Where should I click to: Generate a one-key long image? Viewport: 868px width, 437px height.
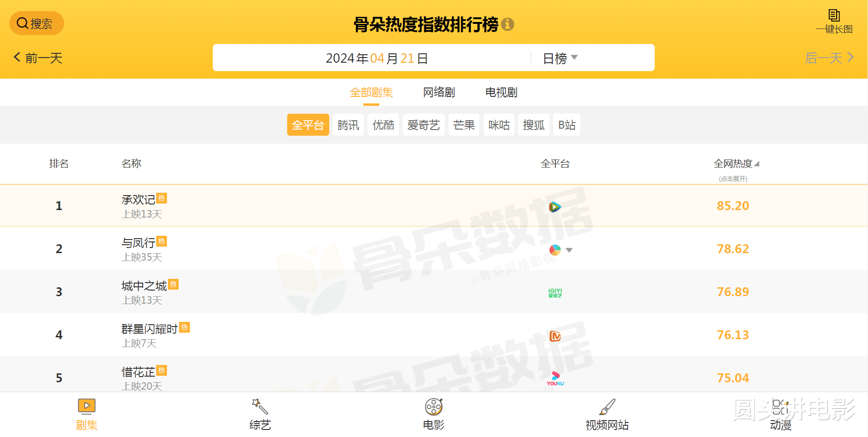834,22
